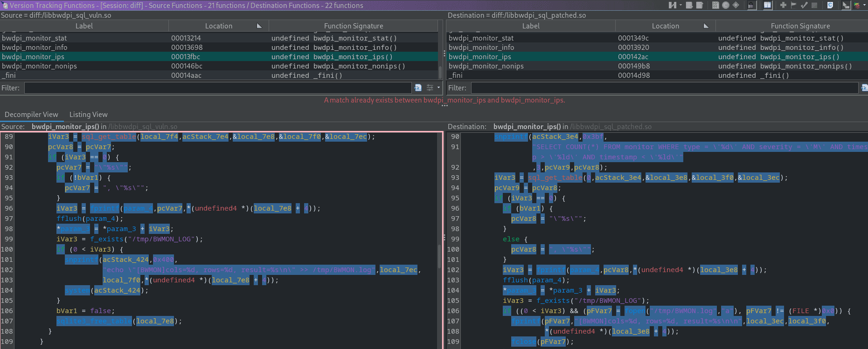This screenshot has width=868, height=349.
Task: Toggle the cursor selection mode icon
Action: point(846,5)
